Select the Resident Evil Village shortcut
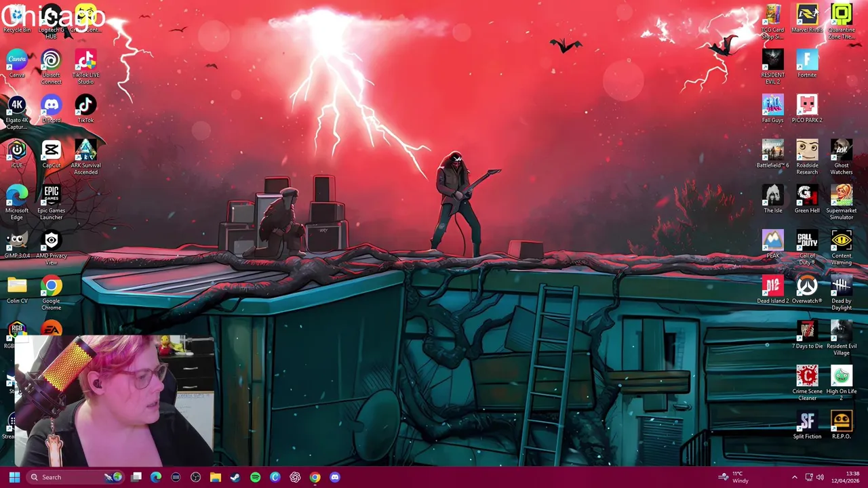This screenshot has width=868, height=488. point(842,338)
